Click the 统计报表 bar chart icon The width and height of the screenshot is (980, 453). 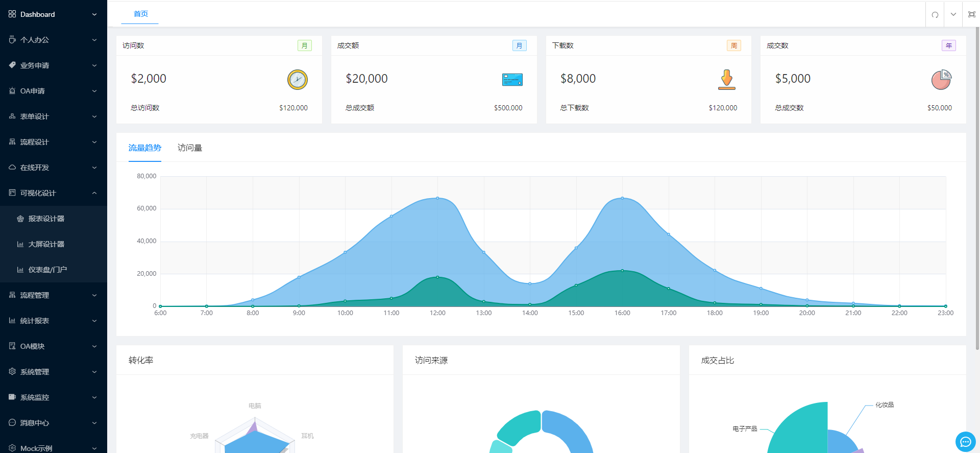tap(12, 320)
